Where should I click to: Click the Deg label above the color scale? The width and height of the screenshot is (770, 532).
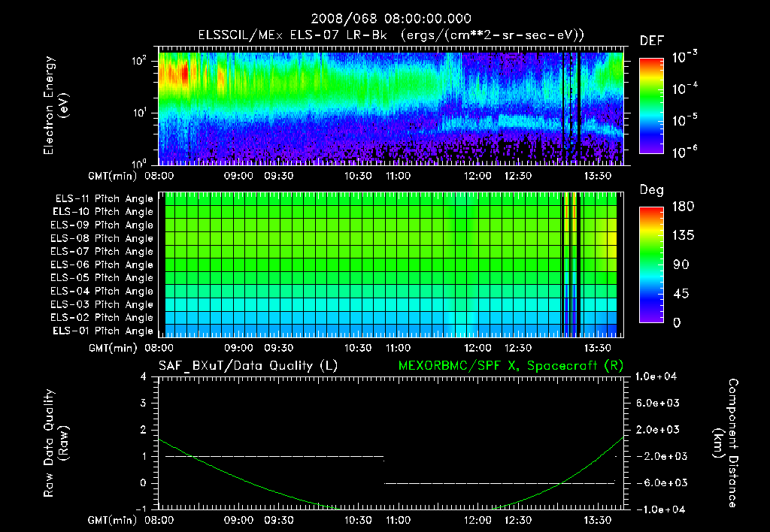click(652, 190)
